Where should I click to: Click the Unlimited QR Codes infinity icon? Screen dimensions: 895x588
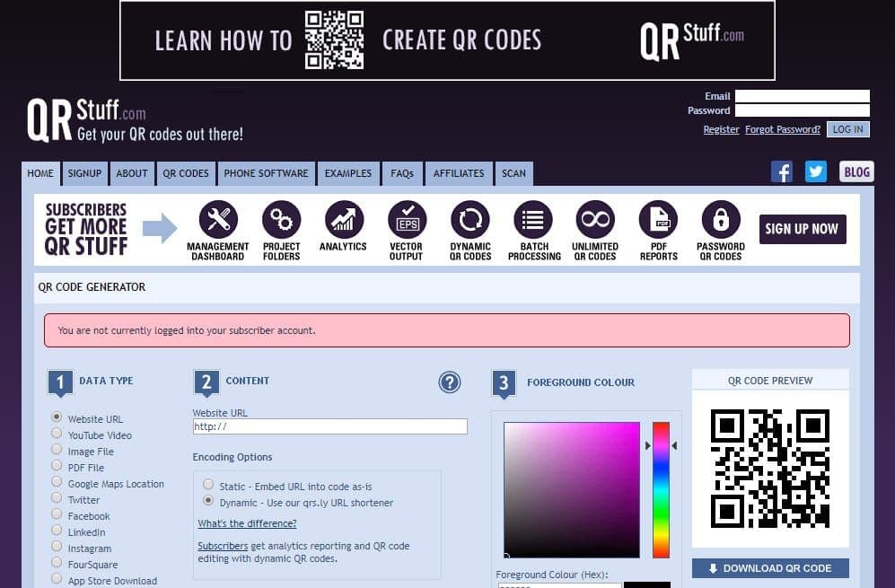coord(595,220)
